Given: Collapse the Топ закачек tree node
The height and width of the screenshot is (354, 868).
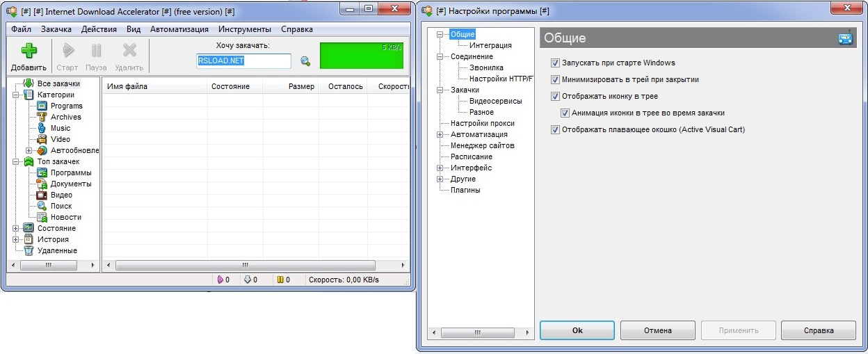Looking at the screenshot, I should pyautogui.click(x=16, y=161).
